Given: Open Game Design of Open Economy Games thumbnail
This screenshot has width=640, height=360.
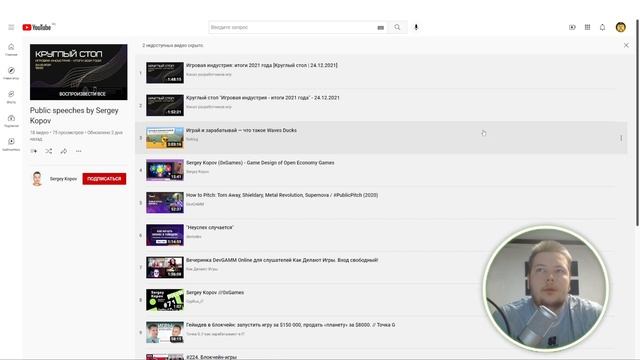Looking at the screenshot, I should point(165,170).
